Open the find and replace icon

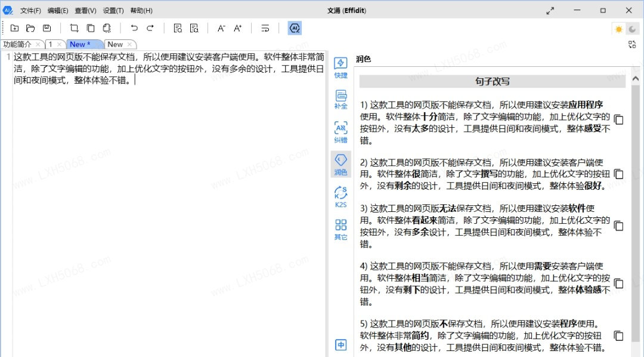(x=194, y=28)
